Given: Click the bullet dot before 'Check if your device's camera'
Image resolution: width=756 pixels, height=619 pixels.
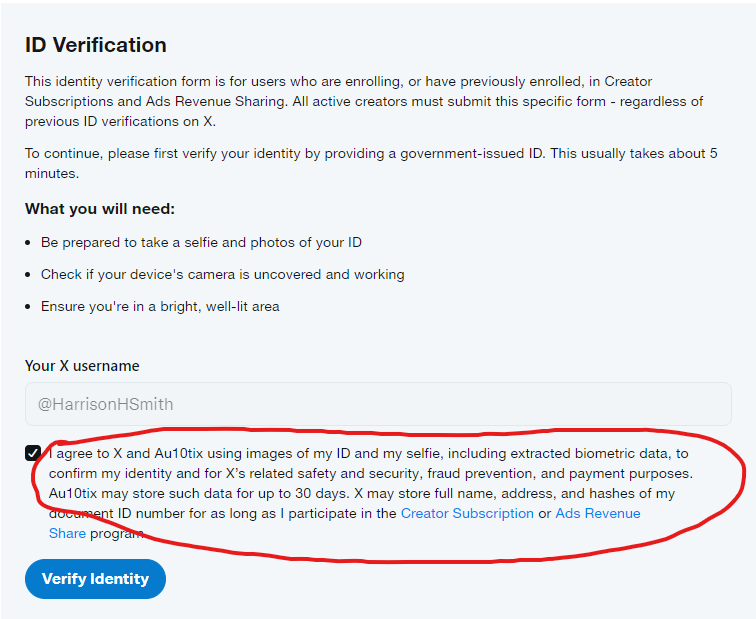Looking at the screenshot, I should tap(30, 274).
